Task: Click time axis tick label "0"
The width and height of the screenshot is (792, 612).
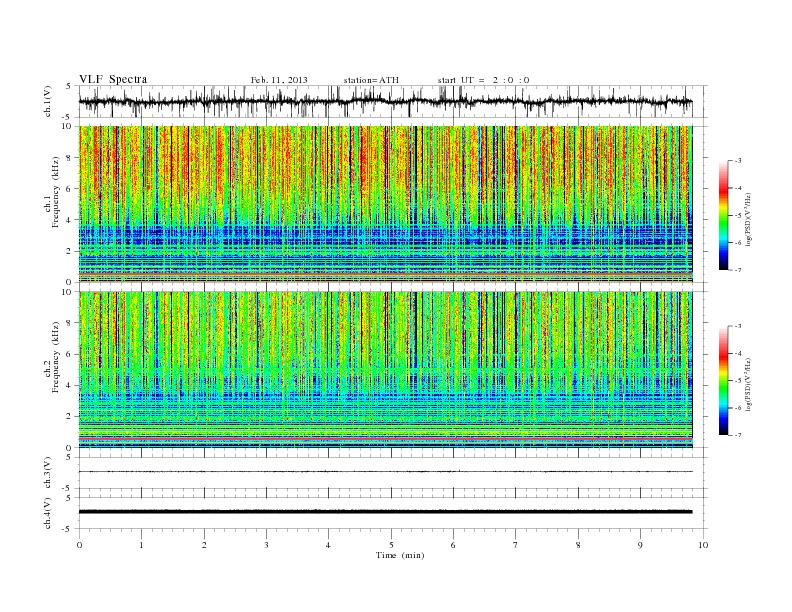Action: click(x=79, y=545)
